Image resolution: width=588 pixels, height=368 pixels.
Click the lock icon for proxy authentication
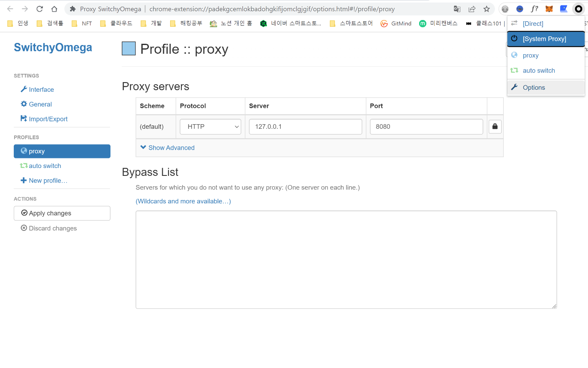pyautogui.click(x=495, y=126)
